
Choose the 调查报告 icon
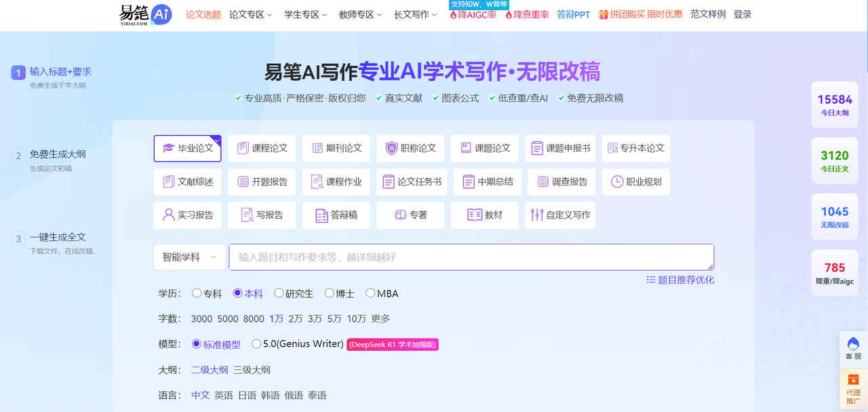(x=542, y=182)
